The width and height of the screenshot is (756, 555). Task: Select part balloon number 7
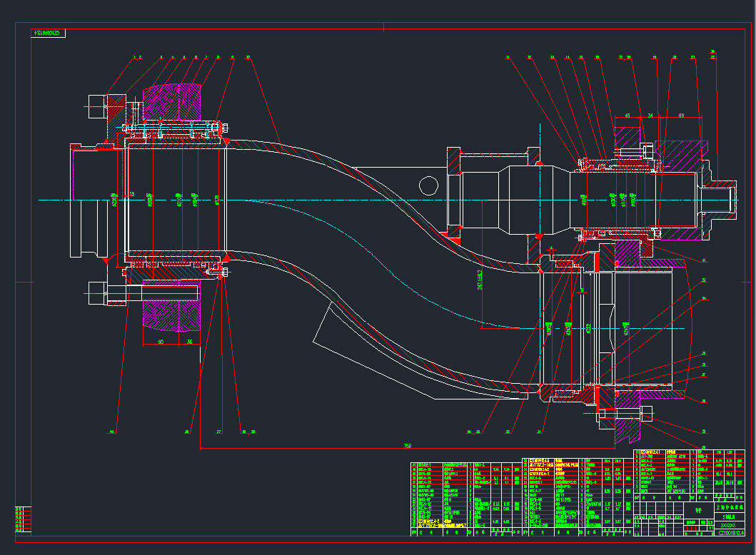[206, 57]
